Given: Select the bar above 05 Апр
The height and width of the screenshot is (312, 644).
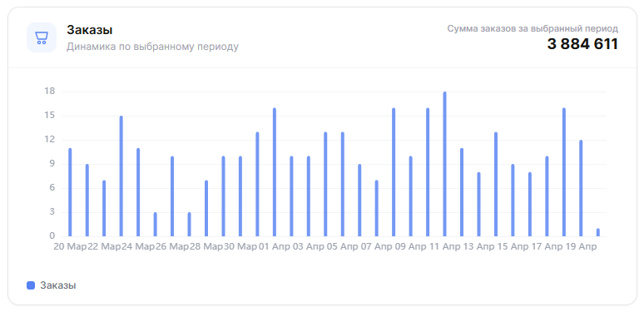Looking at the screenshot, I should 343,185.
